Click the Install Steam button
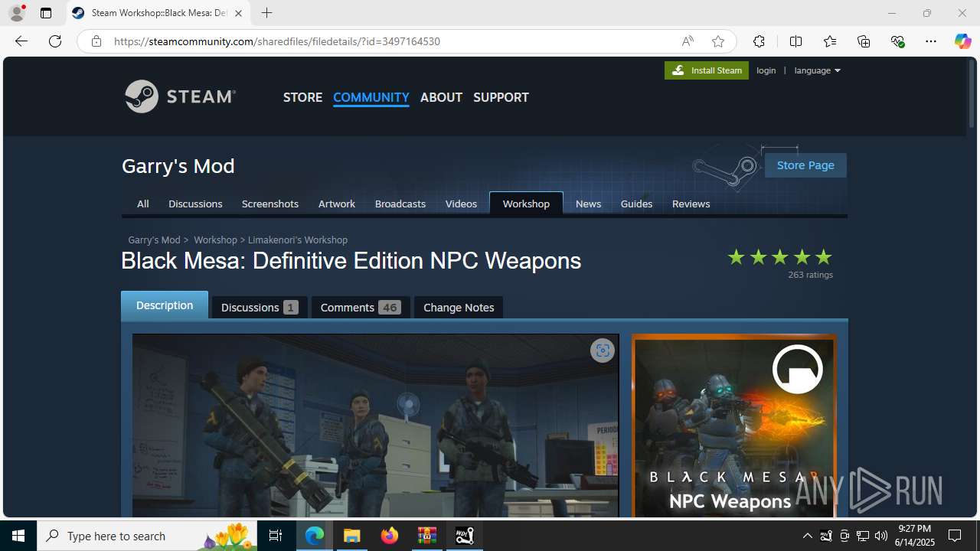 [x=707, y=70]
